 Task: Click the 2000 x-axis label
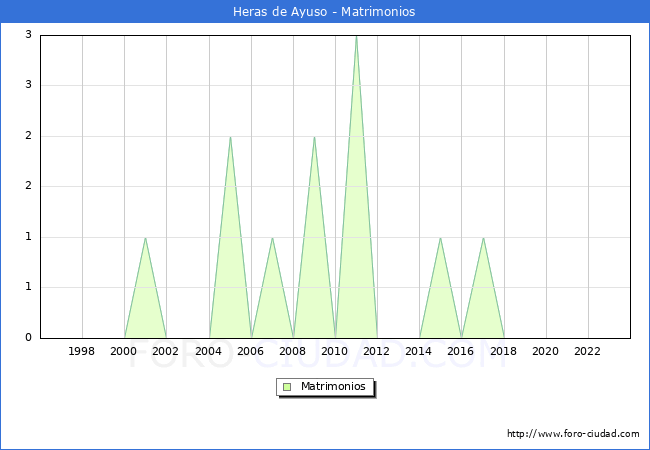(x=124, y=351)
